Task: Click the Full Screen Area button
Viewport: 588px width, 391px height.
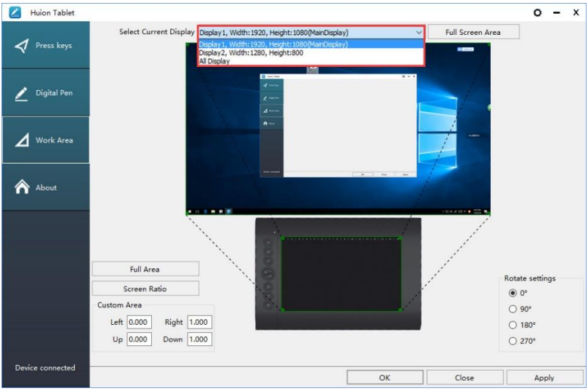Action: 473,32
